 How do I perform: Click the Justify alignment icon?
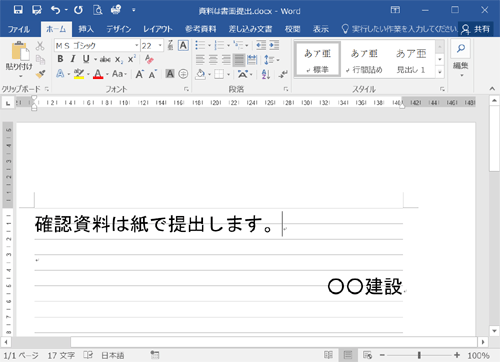tap(239, 60)
